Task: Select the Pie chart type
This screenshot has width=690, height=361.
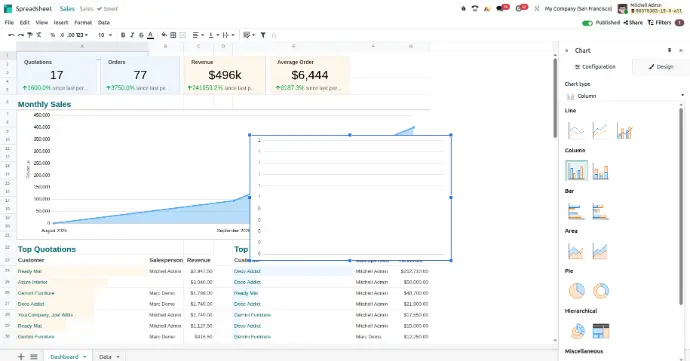Action: pyautogui.click(x=576, y=291)
